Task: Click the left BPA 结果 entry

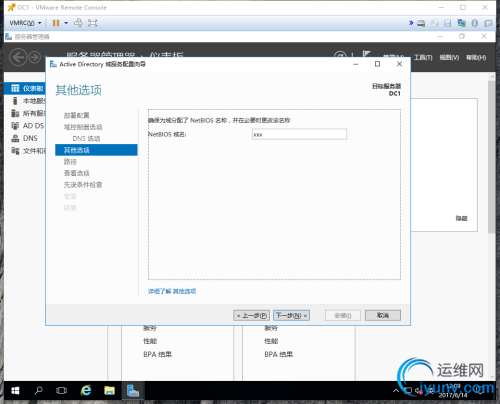Action: tap(157, 354)
